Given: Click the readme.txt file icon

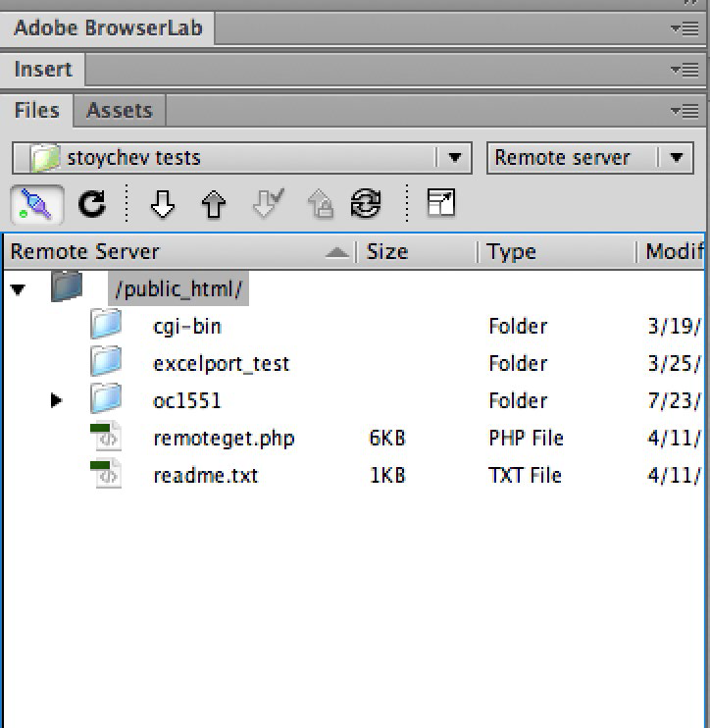Looking at the screenshot, I should (106, 473).
